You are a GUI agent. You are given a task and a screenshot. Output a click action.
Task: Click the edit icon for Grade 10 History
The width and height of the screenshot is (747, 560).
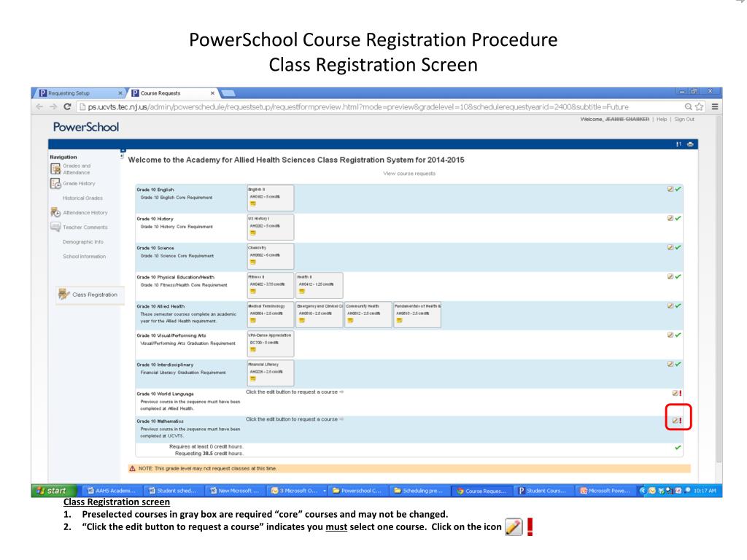670,218
